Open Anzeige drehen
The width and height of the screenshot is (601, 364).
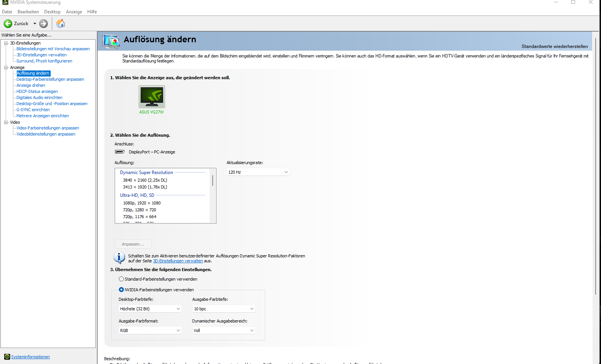tap(31, 85)
